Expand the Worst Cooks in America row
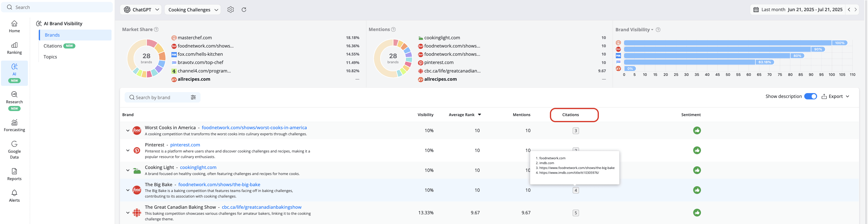 (128, 131)
